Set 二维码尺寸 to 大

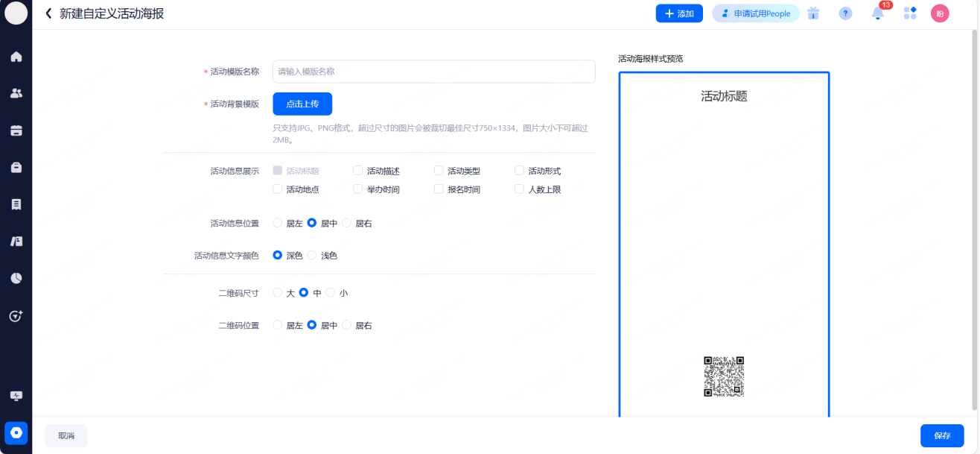click(x=278, y=293)
